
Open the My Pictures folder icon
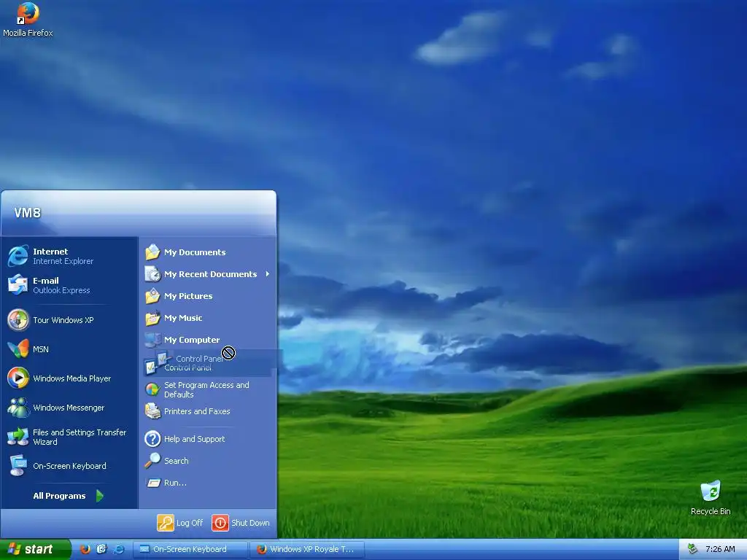[x=152, y=296]
